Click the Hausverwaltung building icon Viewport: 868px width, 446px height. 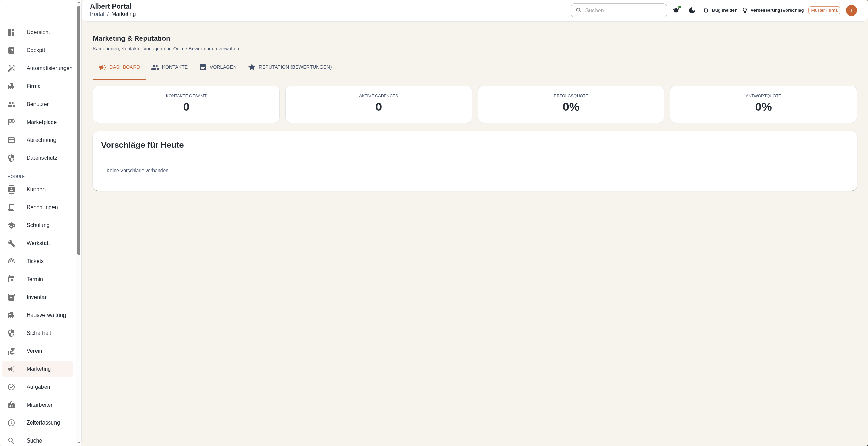(11, 315)
